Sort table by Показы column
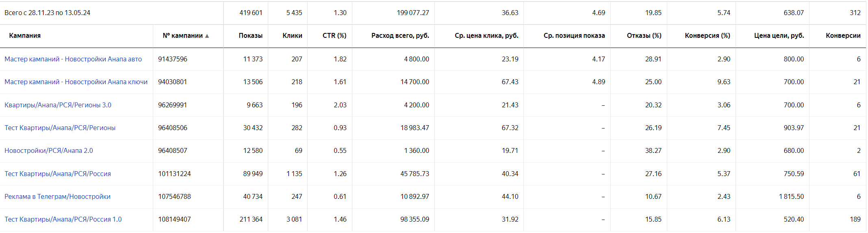 tap(250, 36)
